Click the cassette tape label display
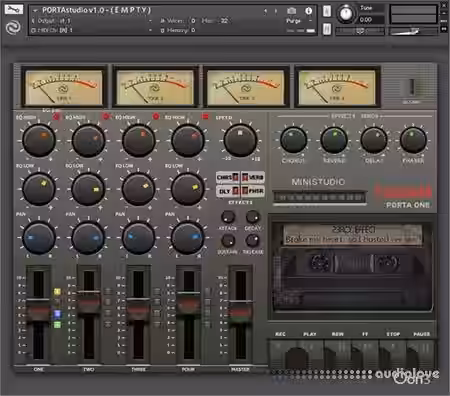Viewport: 450px width, 396px height. (353, 234)
